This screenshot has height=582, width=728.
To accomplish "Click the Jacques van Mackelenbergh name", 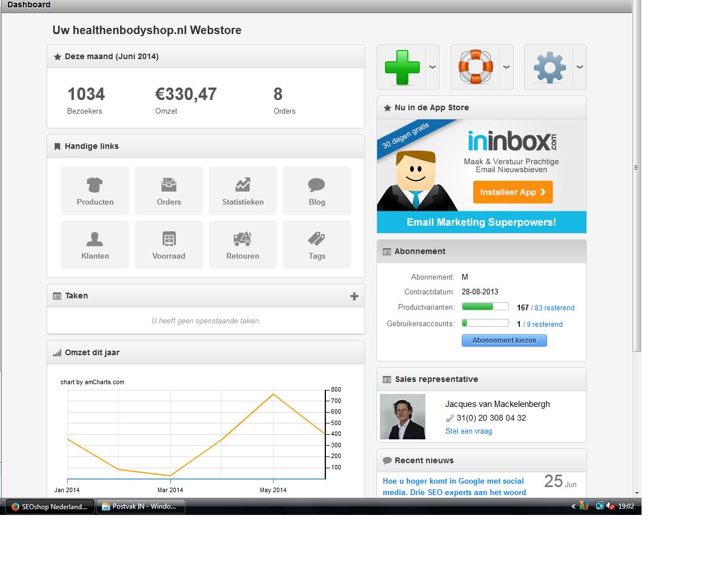I will pyautogui.click(x=498, y=404).
